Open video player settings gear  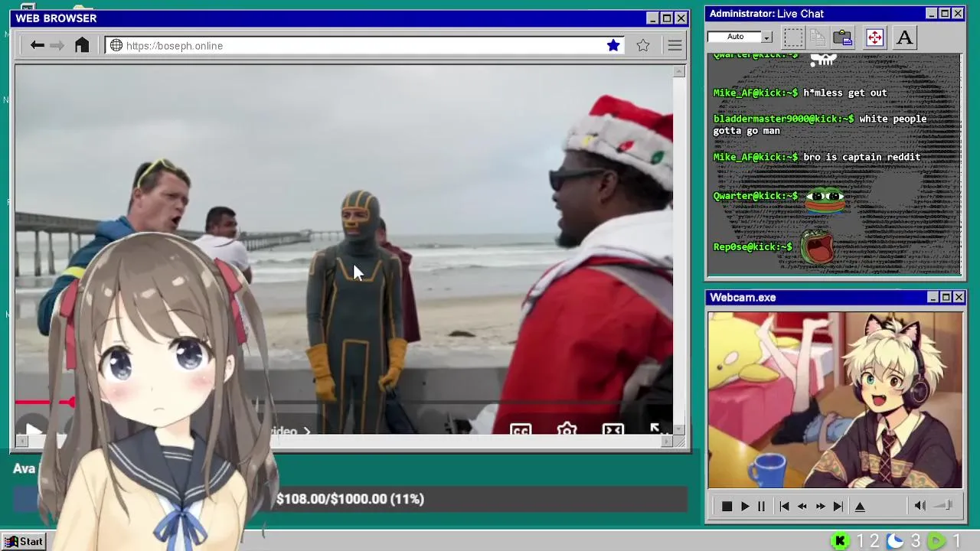[x=567, y=431]
